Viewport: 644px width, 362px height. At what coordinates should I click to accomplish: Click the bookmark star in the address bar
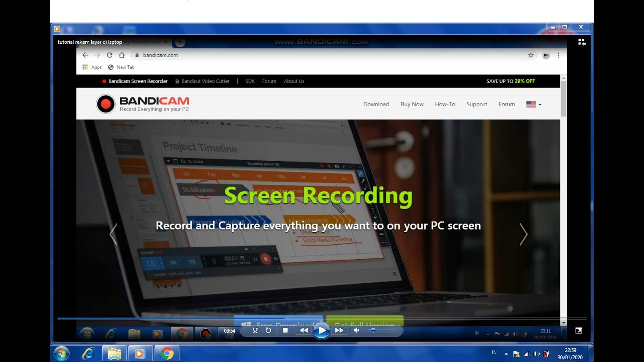(x=531, y=55)
